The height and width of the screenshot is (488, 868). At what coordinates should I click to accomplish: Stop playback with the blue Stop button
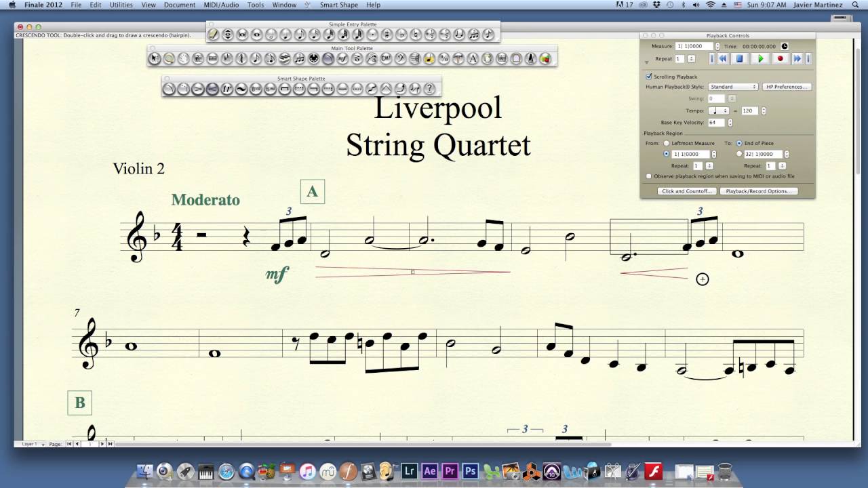(x=740, y=58)
